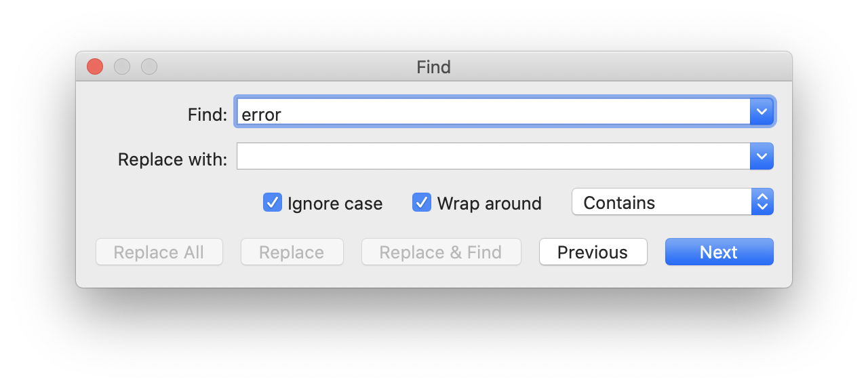Click the third title bar zoom button
This screenshot has width=868, height=388.
tap(149, 66)
